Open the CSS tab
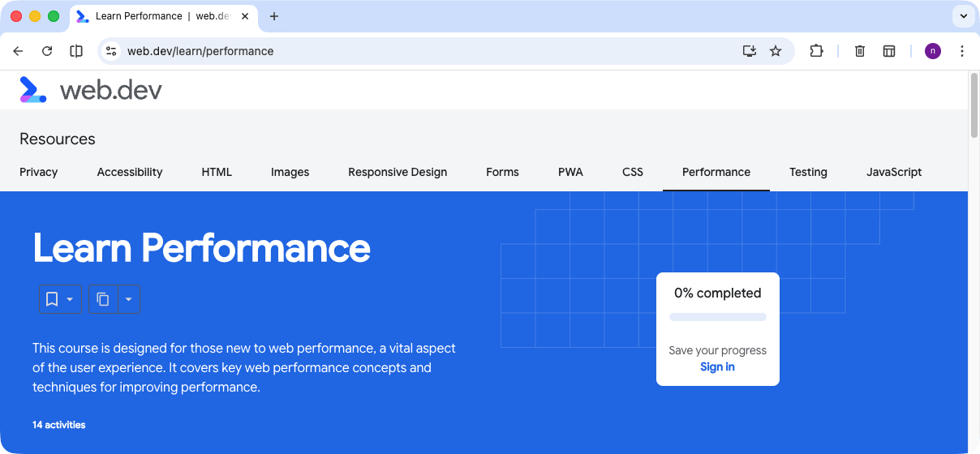This screenshot has height=454, width=980. click(633, 172)
